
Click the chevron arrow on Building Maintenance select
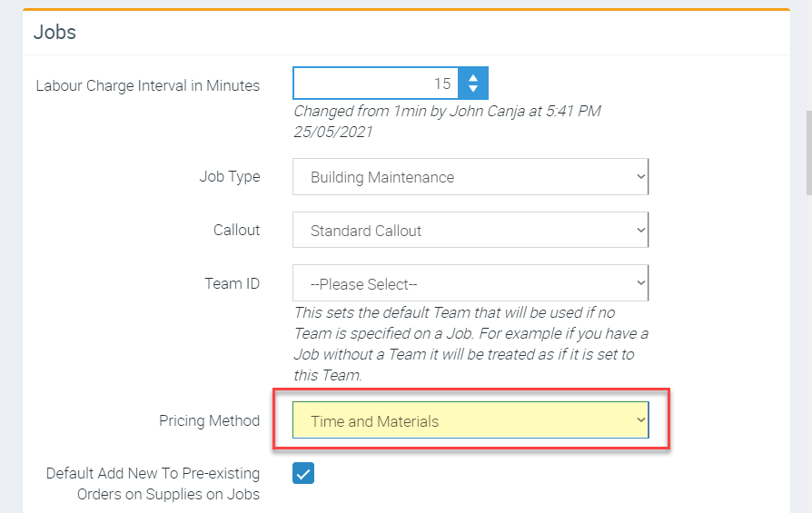(640, 177)
